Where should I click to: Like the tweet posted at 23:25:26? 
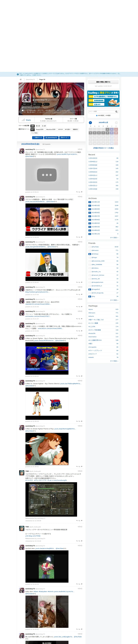point(82,307)
